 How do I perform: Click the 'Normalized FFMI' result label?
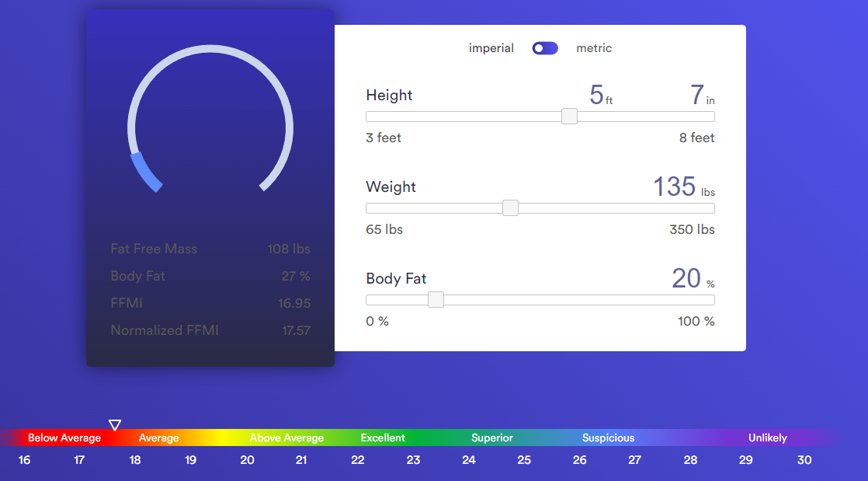(165, 330)
